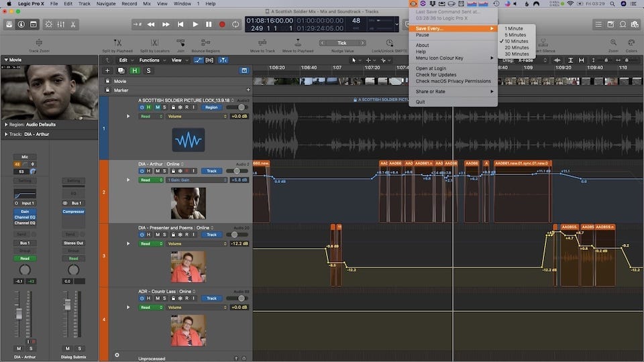Click the Compressor plug-in slot
This screenshot has height=362, width=644.
point(74,212)
